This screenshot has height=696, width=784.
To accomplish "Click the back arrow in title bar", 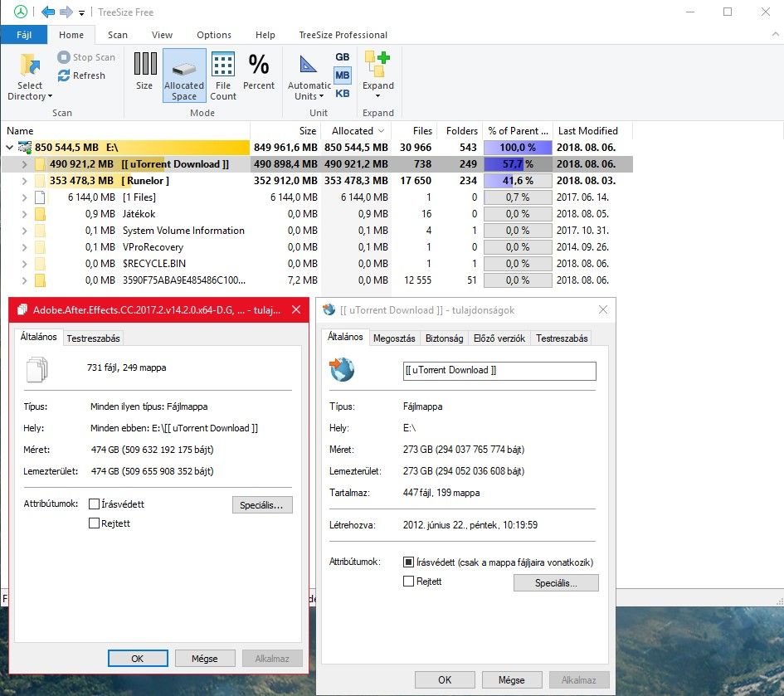I will 48,12.
